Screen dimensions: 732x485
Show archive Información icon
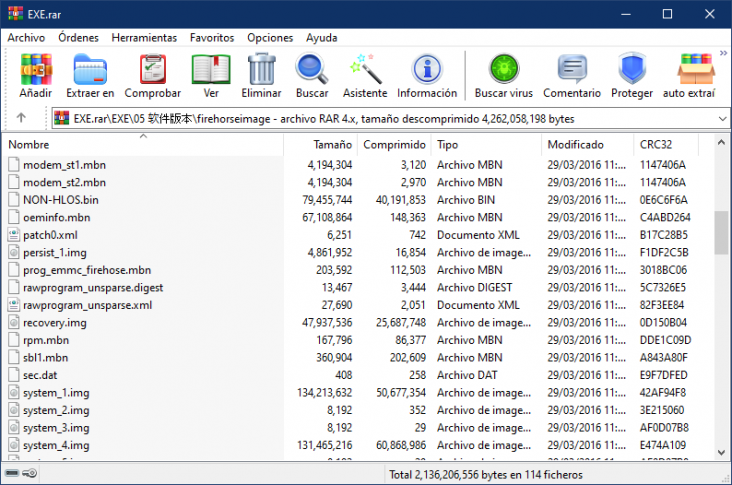coord(427,69)
